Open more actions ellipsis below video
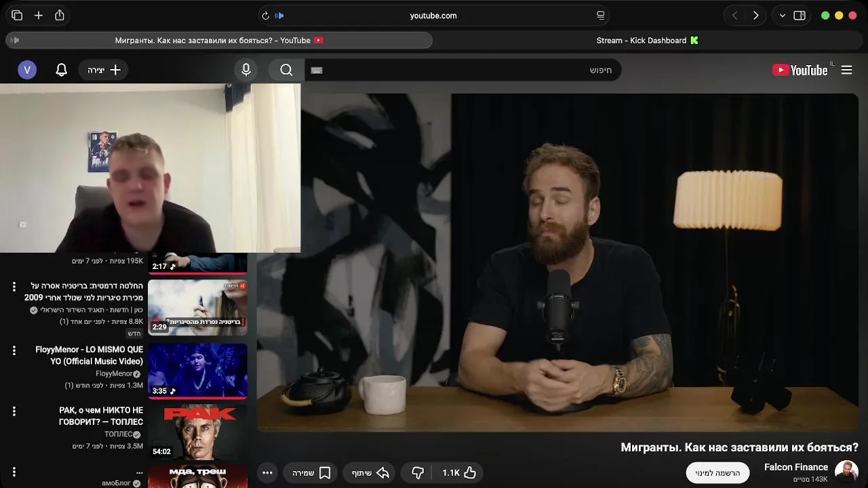The image size is (868, 488). [x=267, y=472]
